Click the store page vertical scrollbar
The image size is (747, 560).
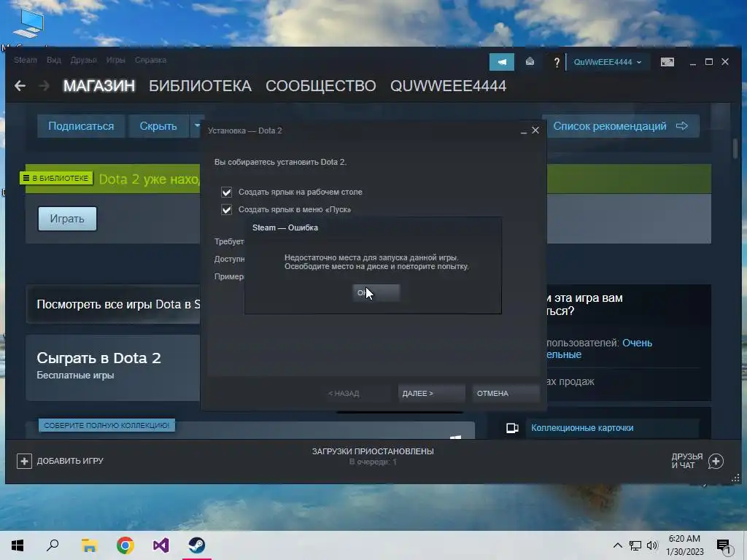click(735, 149)
